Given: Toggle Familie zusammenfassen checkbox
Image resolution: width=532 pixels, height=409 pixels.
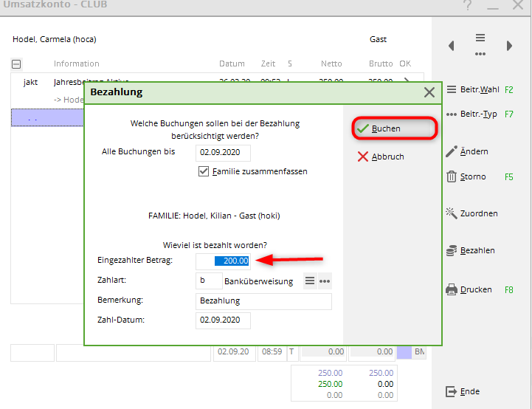Looking at the screenshot, I should click(x=204, y=171).
